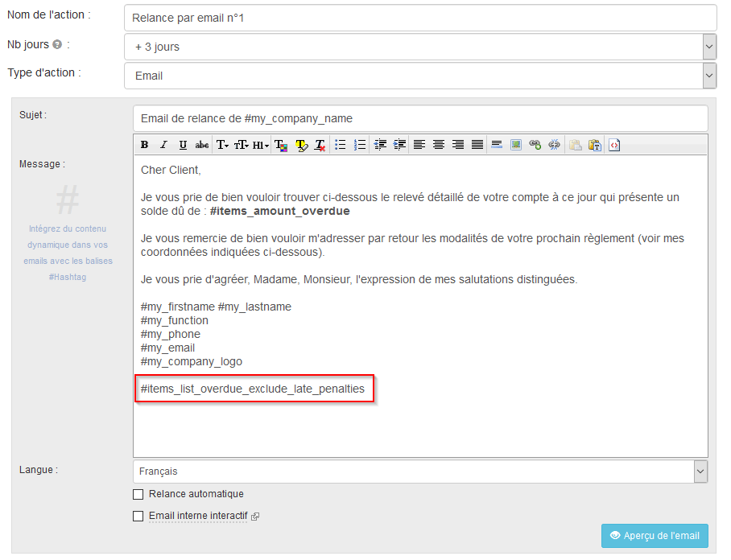Apply strikethrough to selected text
731x560 pixels.
click(202, 145)
